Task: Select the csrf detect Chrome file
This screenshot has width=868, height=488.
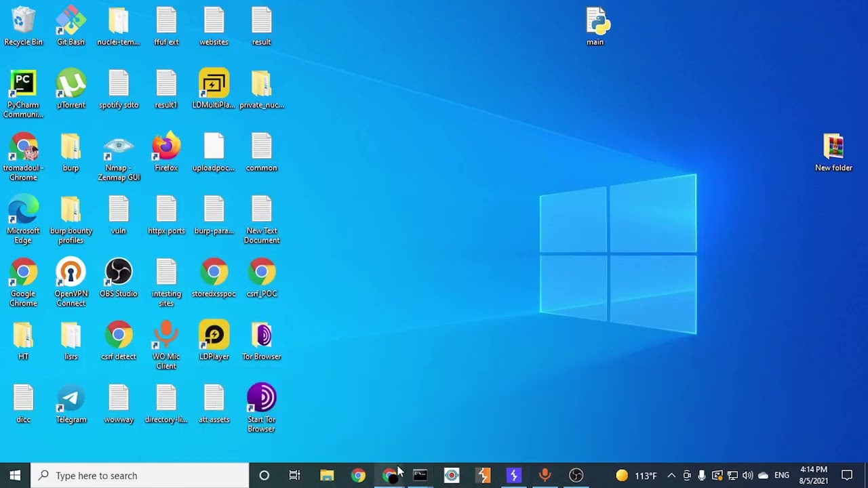Action: (x=119, y=342)
